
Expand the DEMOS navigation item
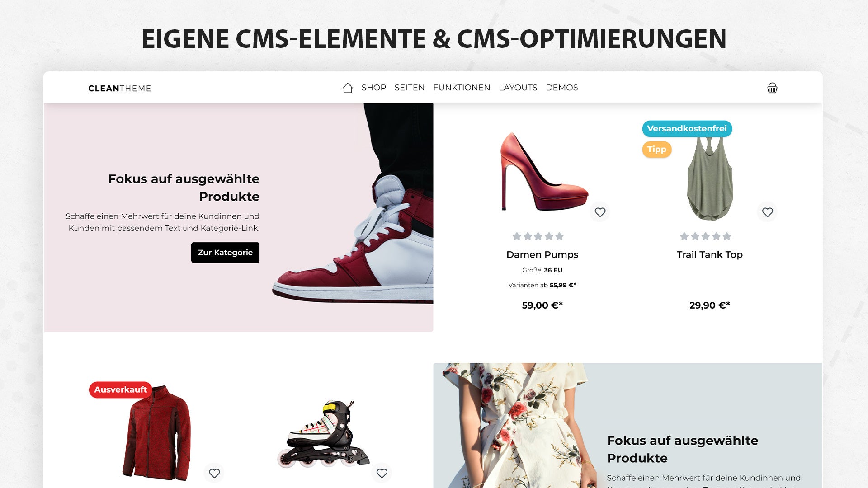[561, 88]
